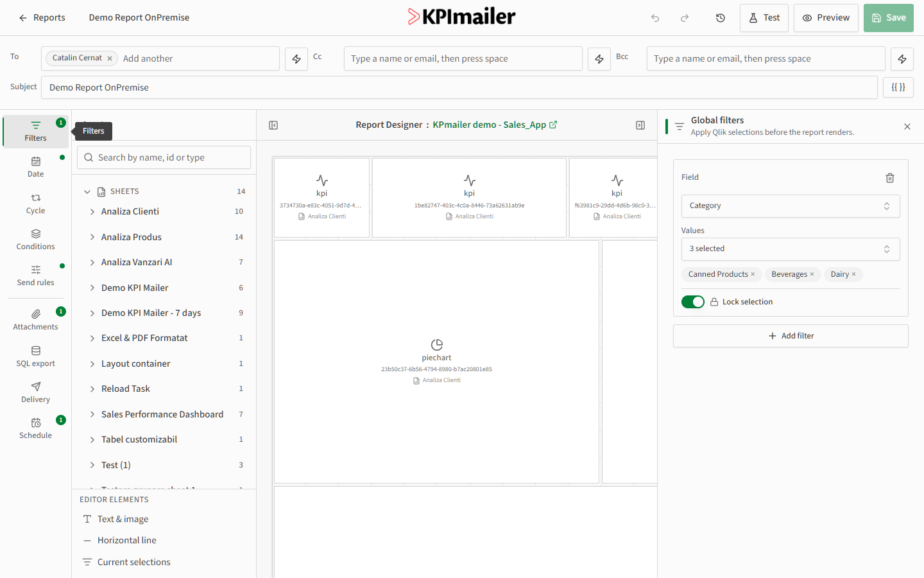The width and height of the screenshot is (924, 578).
Task: Expand Analiza Produs sheet
Action: coord(92,237)
